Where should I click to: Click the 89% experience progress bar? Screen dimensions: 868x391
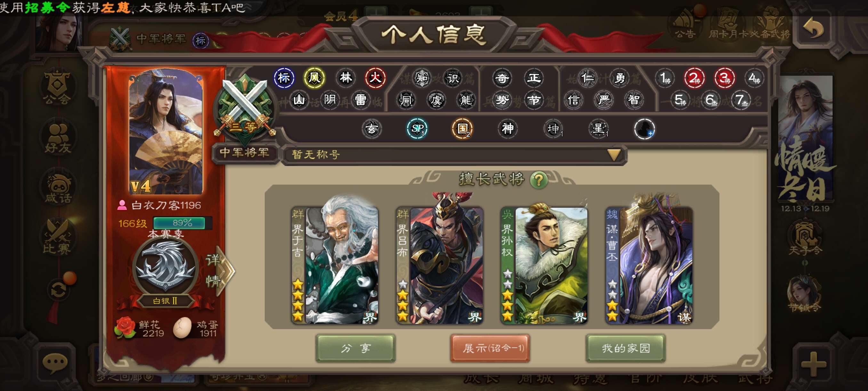(182, 223)
